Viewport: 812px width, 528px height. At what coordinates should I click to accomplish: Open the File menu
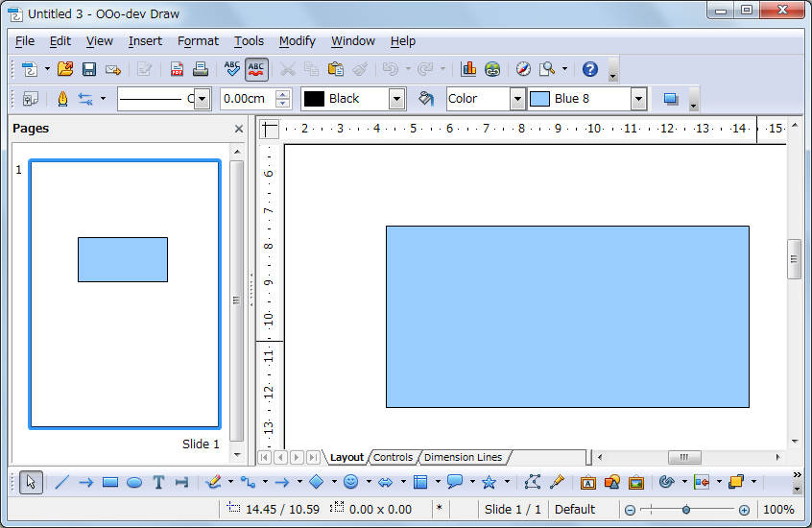[x=25, y=41]
